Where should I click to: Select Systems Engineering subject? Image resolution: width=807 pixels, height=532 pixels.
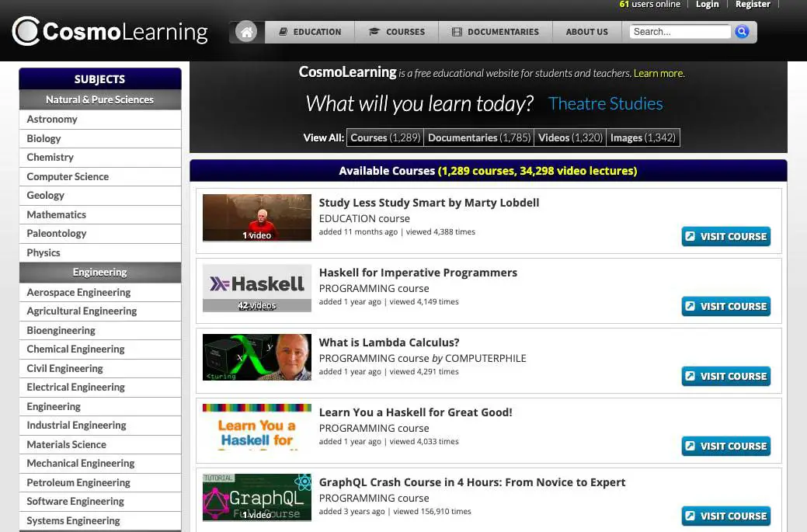[x=100, y=520]
